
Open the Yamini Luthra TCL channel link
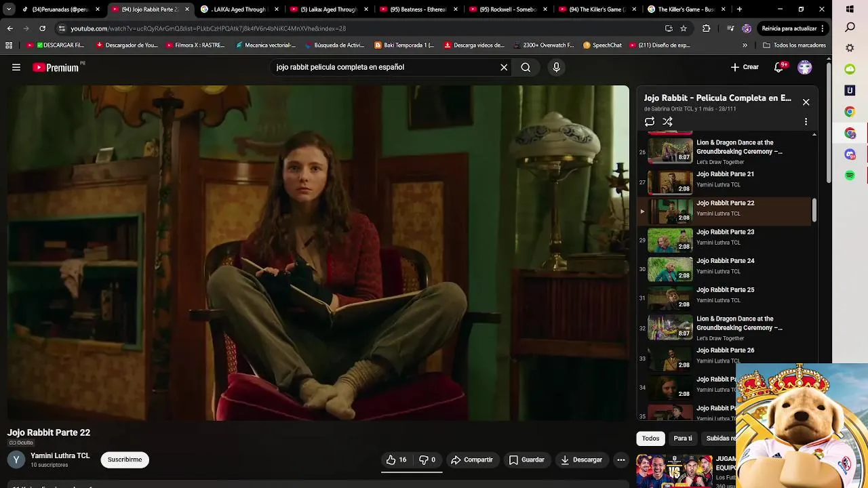(60, 455)
